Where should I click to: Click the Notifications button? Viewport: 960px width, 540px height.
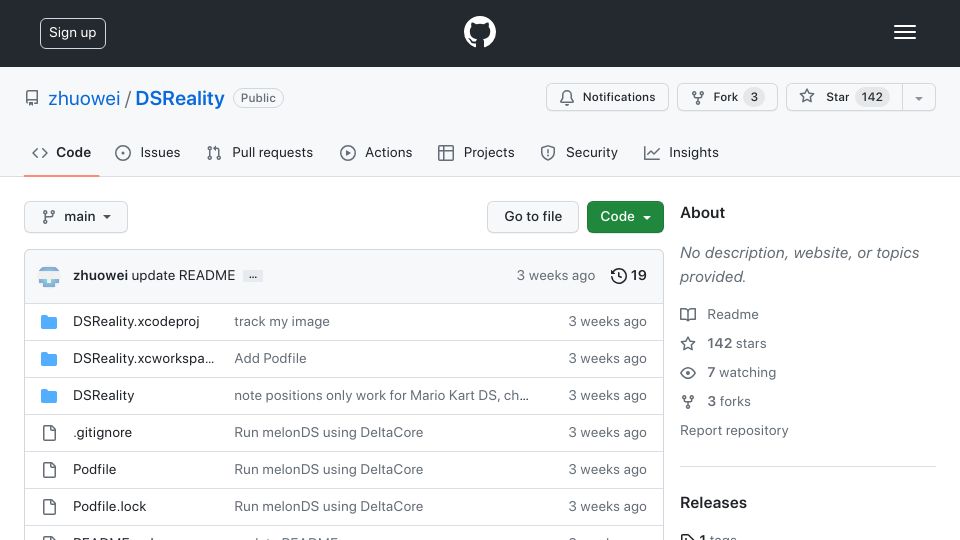point(607,97)
